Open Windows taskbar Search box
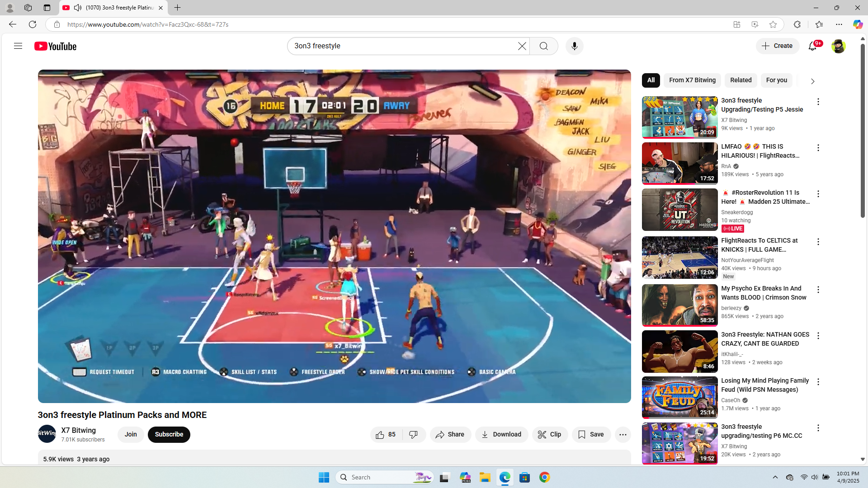This screenshot has height=488, width=868. click(x=385, y=477)
